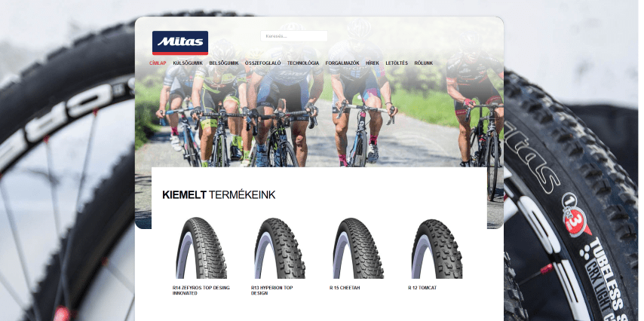Click the R14 Zefyros tire image
Screen dimensions: 644x321
(x=201, y=249)
